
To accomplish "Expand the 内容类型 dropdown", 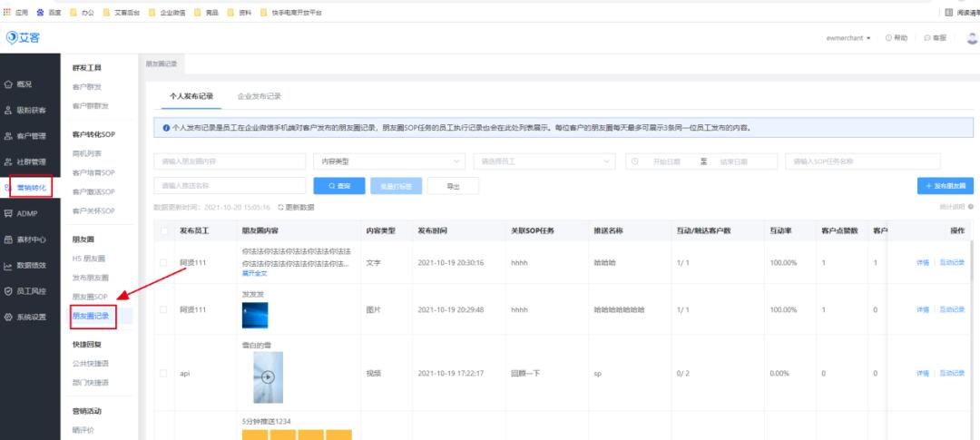I will click(388, 161).
